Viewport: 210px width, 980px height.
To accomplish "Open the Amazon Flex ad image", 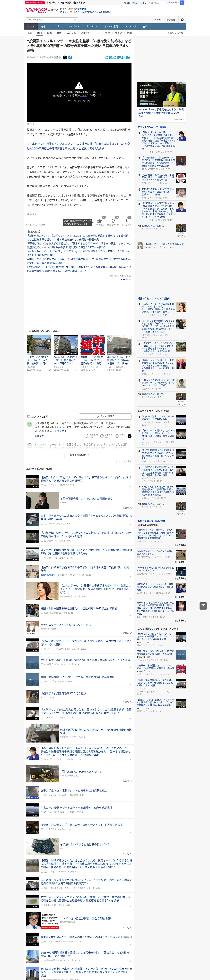I will click(x=162, y=95).
